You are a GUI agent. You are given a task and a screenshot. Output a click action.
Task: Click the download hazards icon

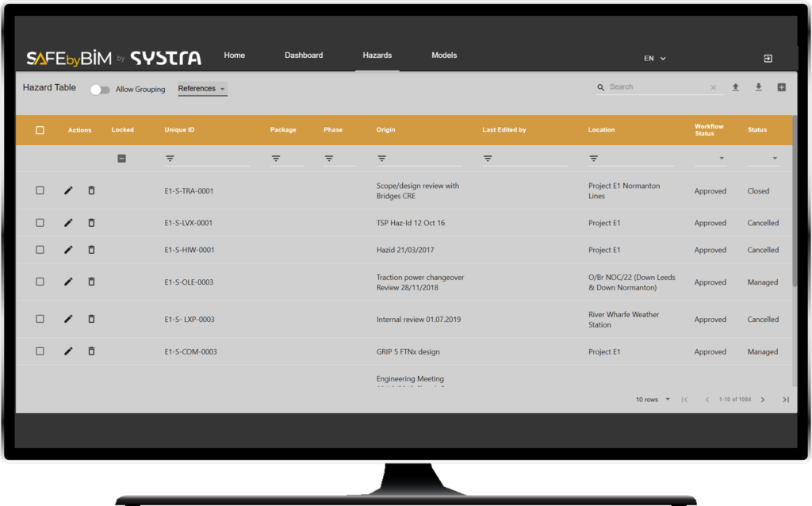[758, 87]
